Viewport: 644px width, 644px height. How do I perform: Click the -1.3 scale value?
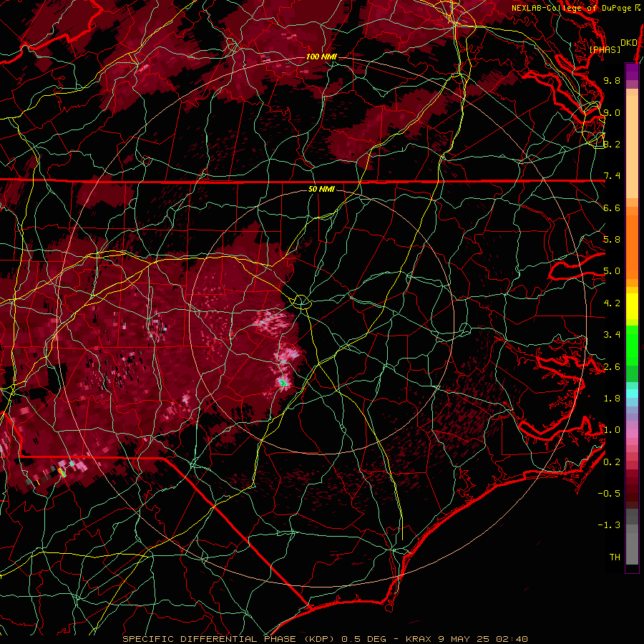tap(609, 525)
